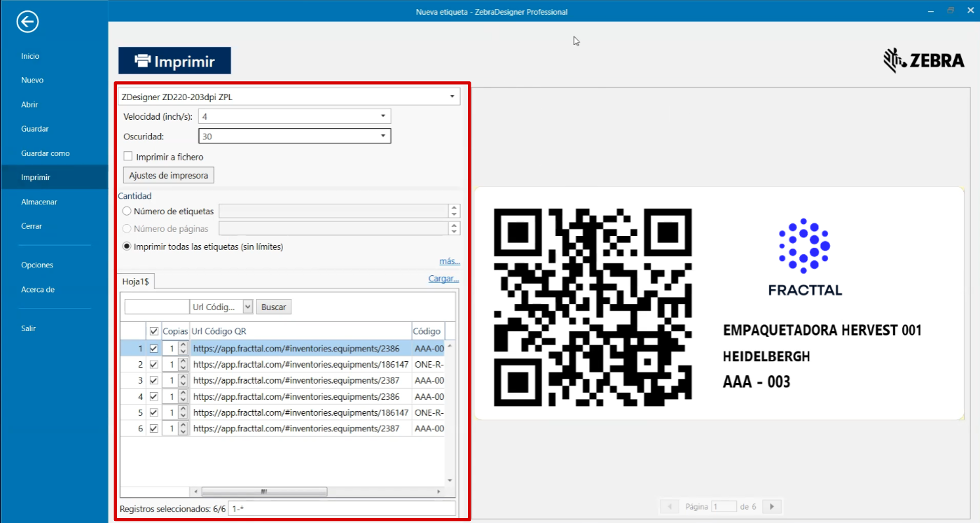The width and height of the screenshot is (980, 523).
Task: Increase Número de etiquetas spinner
Action: pos(455,208)
